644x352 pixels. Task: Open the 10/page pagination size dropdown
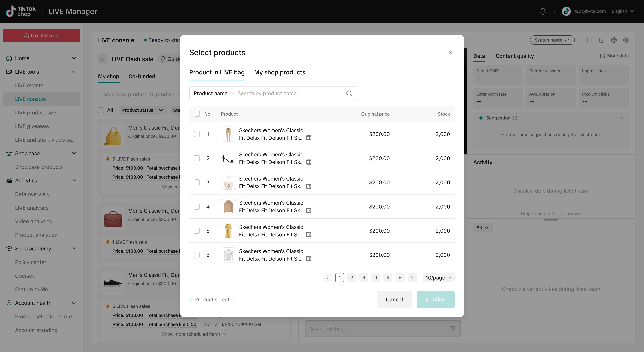tap(439, 278)
